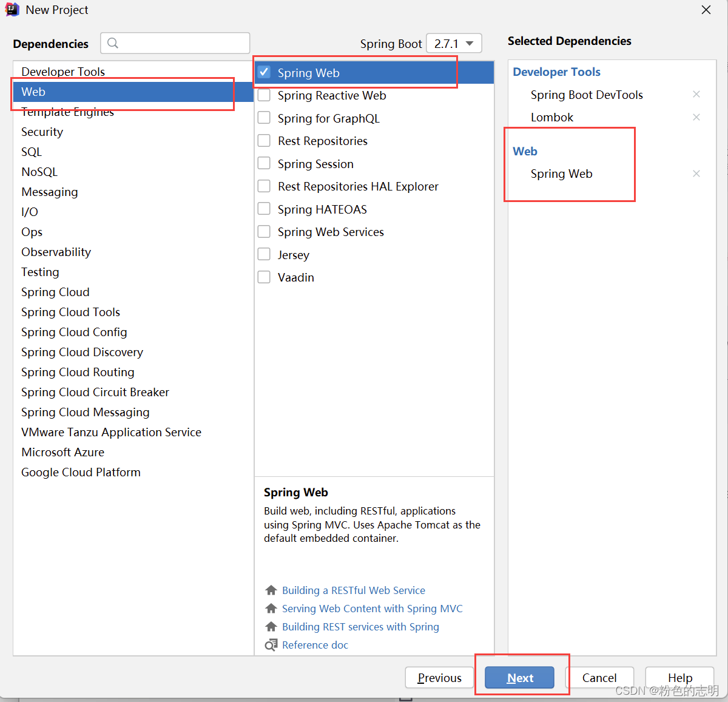Select Developer Tools category
The image size is (728, 702).
(133, 72)
